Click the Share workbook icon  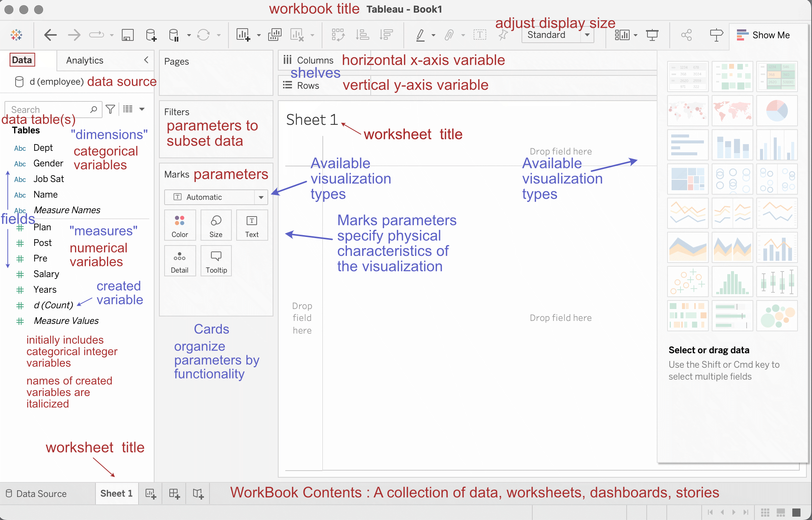coord(686,35)
